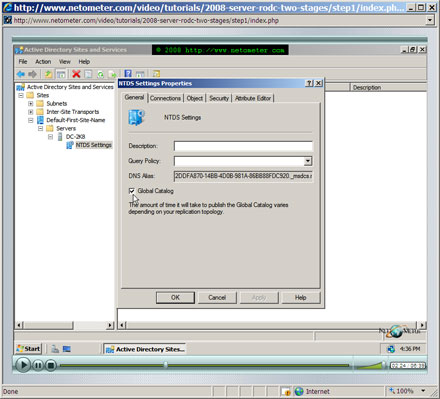Image resolution: width=440 pixels, height=399 pixels.
Task: Expand the Subnets tree node
Action: [x=31, y=104]
